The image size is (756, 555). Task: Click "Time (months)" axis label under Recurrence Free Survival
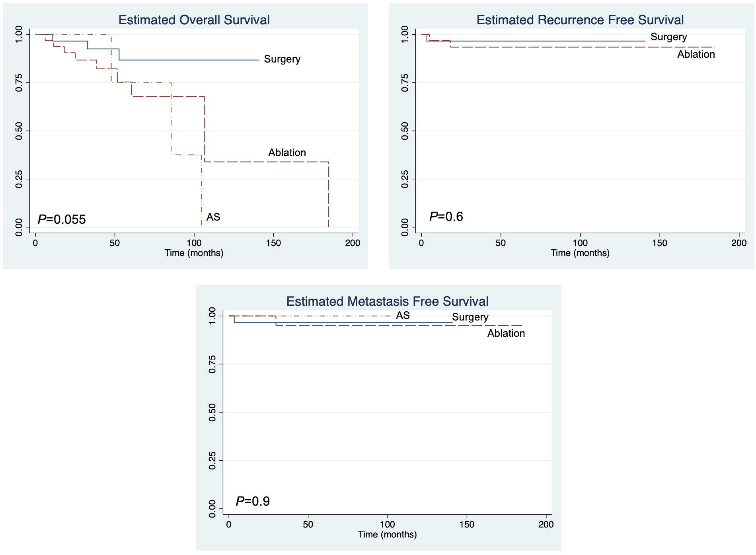point(580,253)
